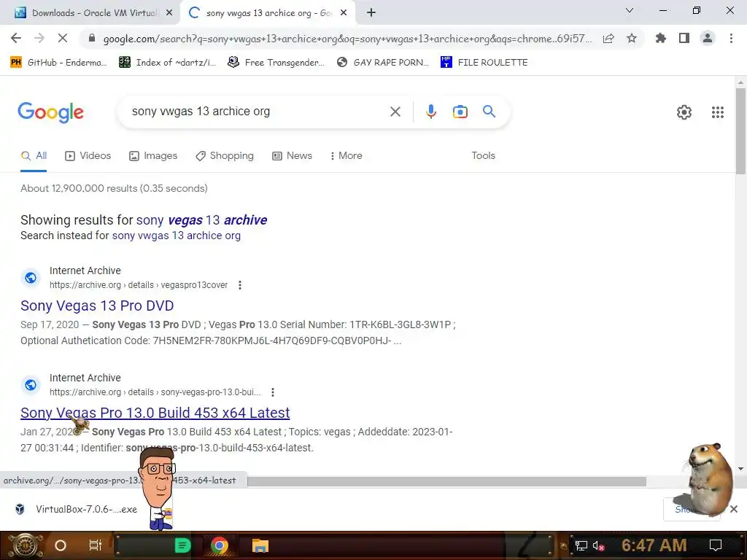Open tab search dropdown arrow
The image size is (747, 560).
pyautogui.click(x=630, y=10)
